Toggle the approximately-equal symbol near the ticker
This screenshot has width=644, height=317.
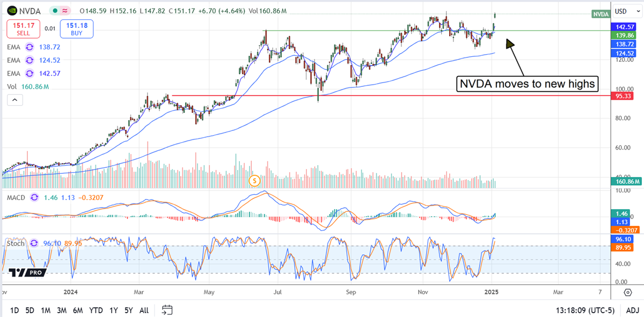click(x=63, y=10)
